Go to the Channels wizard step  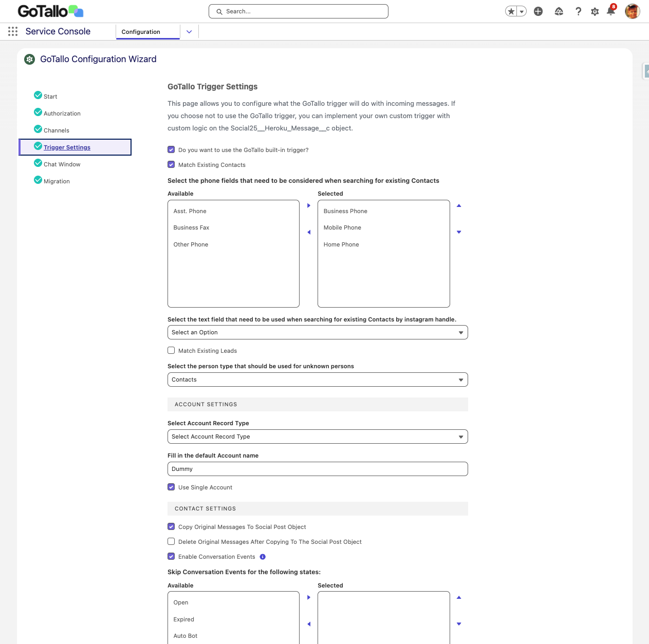(56, 130)
